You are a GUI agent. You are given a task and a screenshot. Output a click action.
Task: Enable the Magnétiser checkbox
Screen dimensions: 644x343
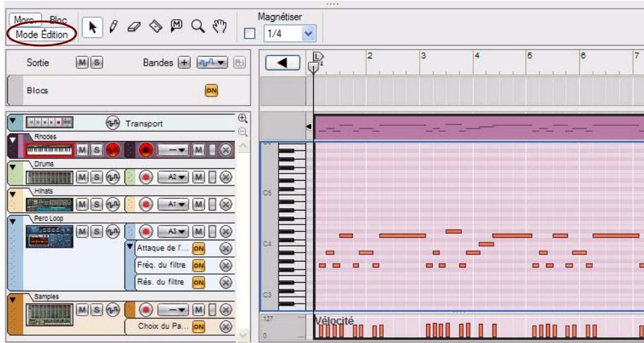coord(250,34)
